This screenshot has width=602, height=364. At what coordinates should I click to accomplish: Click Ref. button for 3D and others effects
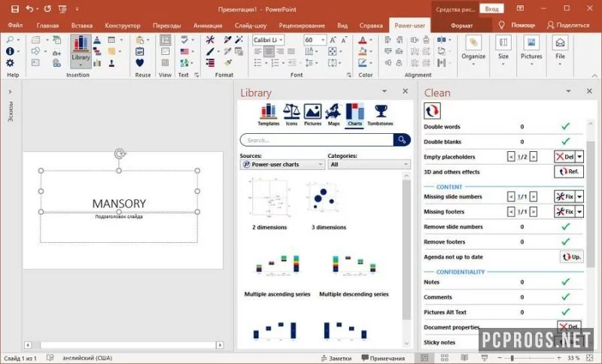coord(569,171)
